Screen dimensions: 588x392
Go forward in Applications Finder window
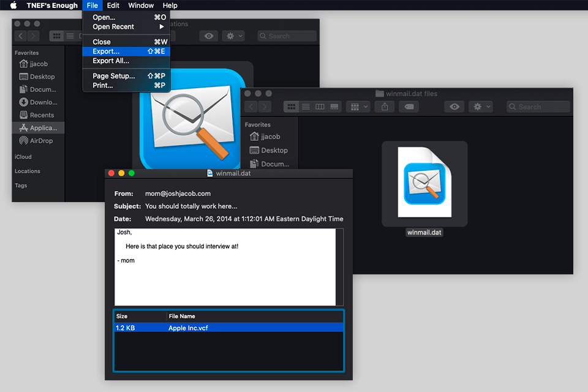tap(33, 36)
